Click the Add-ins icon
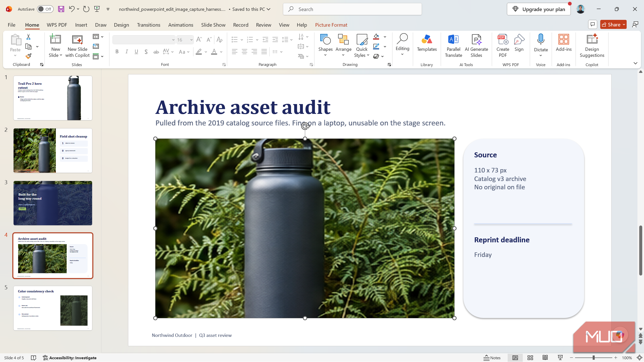 click(x=563, y=43)
